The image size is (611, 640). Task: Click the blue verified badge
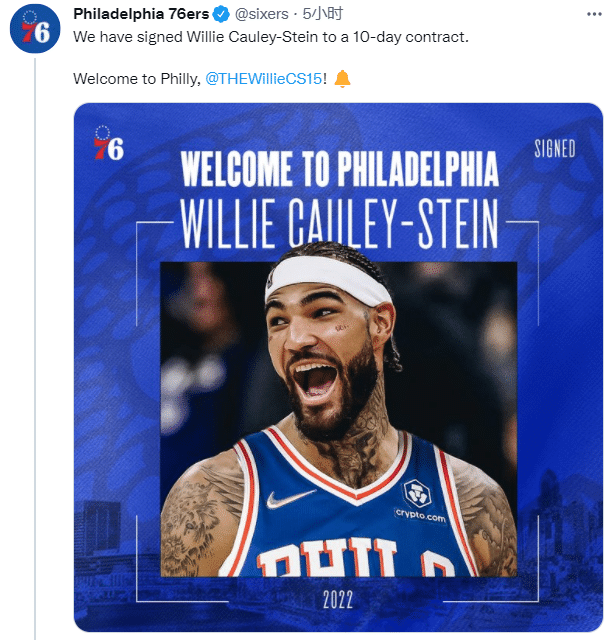[x=222, y=15]
